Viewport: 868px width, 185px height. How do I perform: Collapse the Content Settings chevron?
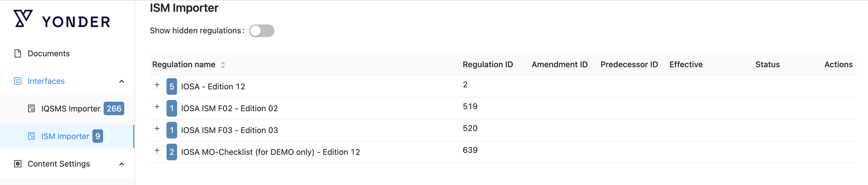[x=122, y=164]
